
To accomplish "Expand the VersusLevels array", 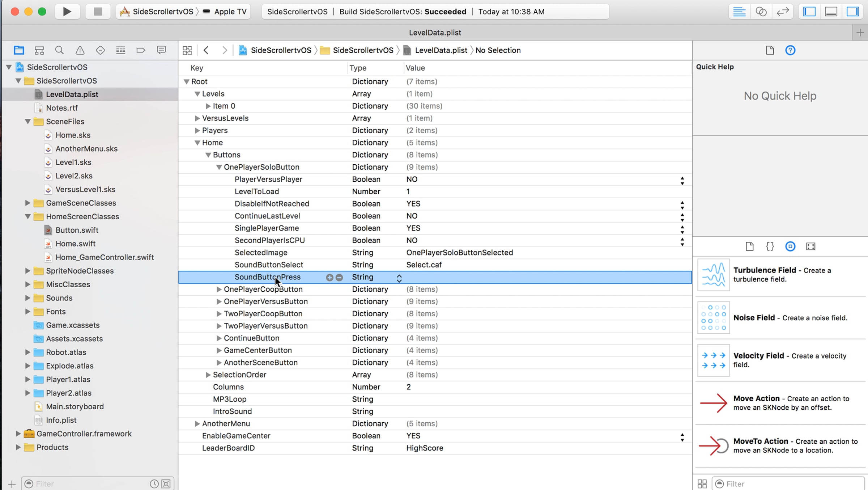I will point(197,118).
